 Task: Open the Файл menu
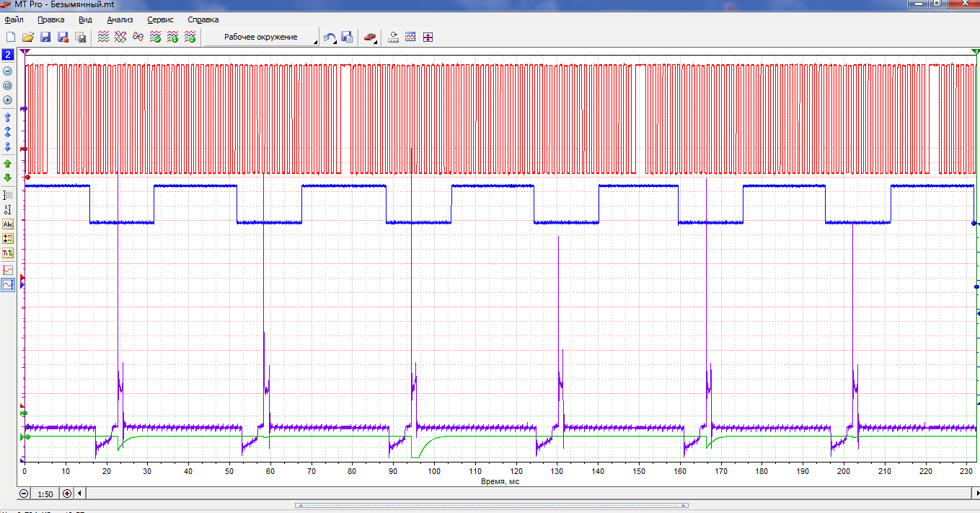click(x=14, y=19)
